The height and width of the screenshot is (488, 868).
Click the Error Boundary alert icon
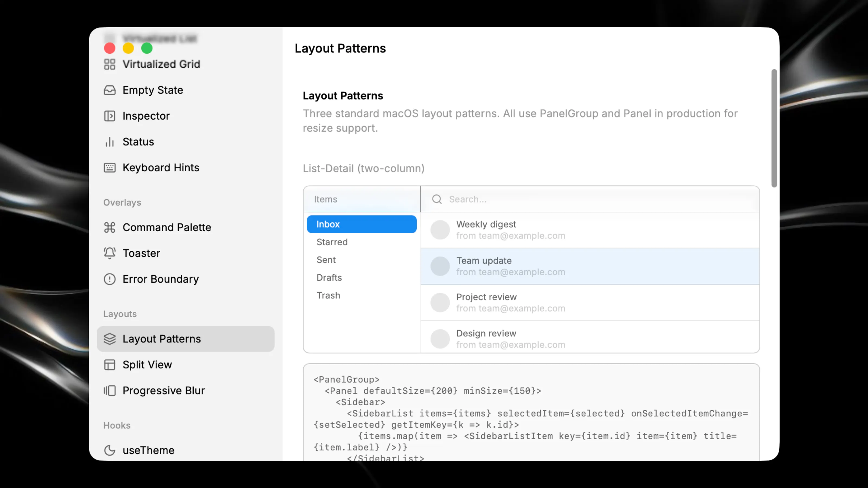pos(110,279)
